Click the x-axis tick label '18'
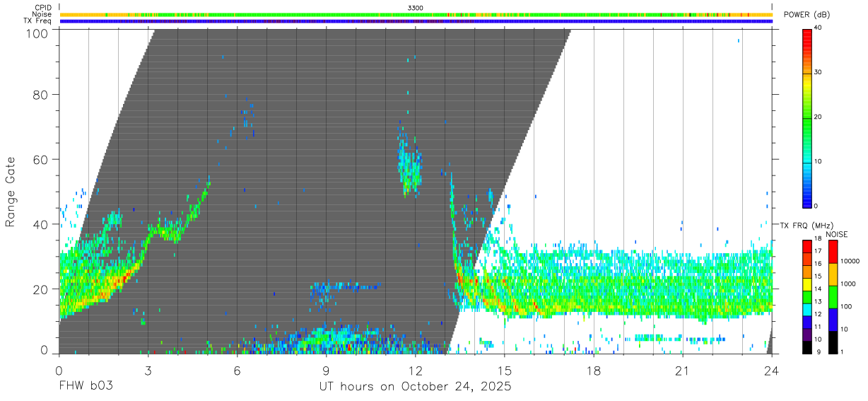This screenshot has height=401, width=868. coord(594,371)
